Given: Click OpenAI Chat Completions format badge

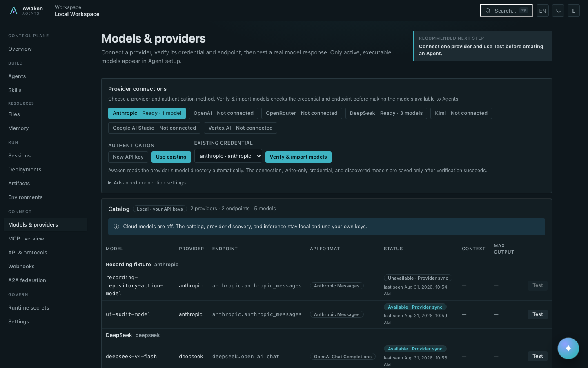Looking at the screenshot, I should (x=343, y=357).
